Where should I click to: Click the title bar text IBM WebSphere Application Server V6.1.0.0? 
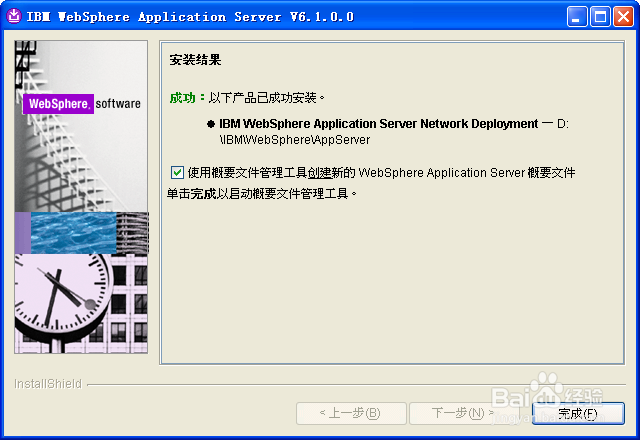190,17
